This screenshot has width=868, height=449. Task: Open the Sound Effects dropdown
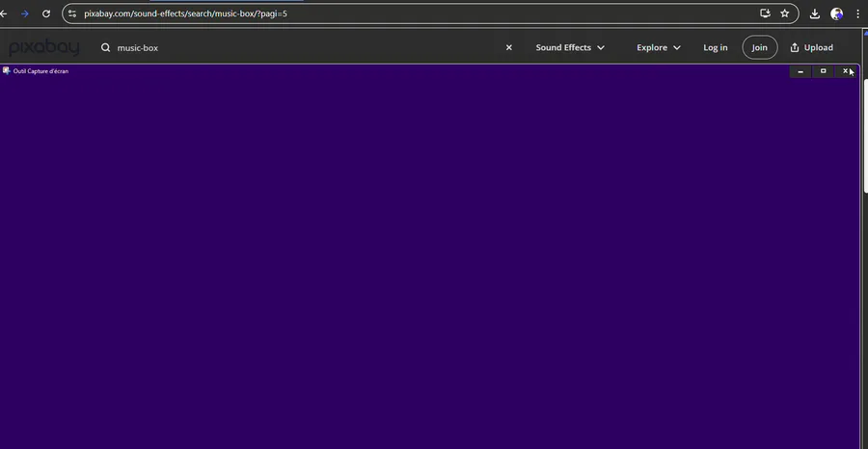(x=570, y=47)
